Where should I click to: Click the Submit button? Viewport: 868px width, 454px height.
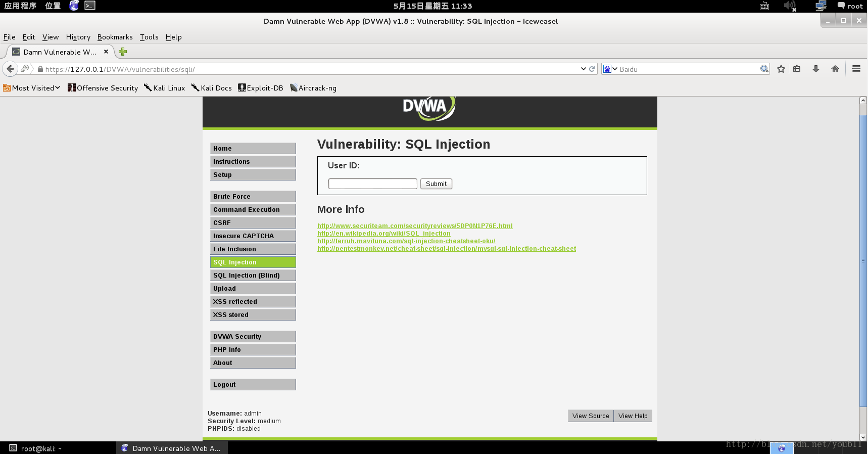pos(436,184)
